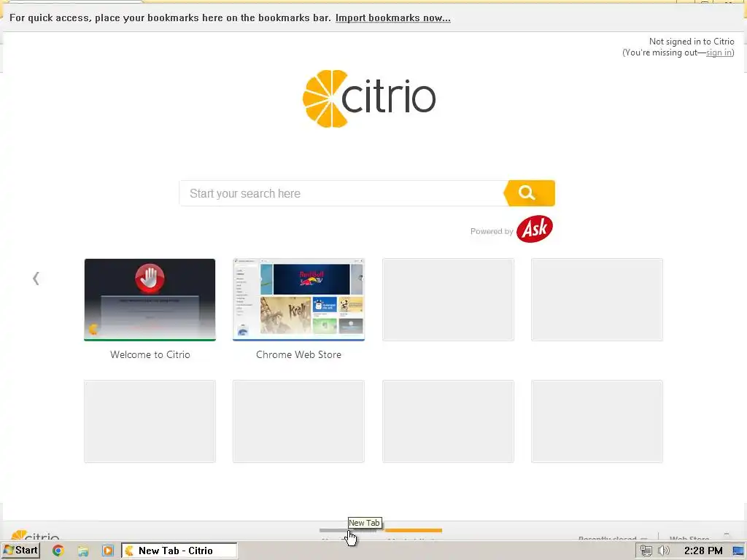This screenshot has height=560, width=747.
Task: Click the show desktop icon by the clock
Action: coord(738,551)
